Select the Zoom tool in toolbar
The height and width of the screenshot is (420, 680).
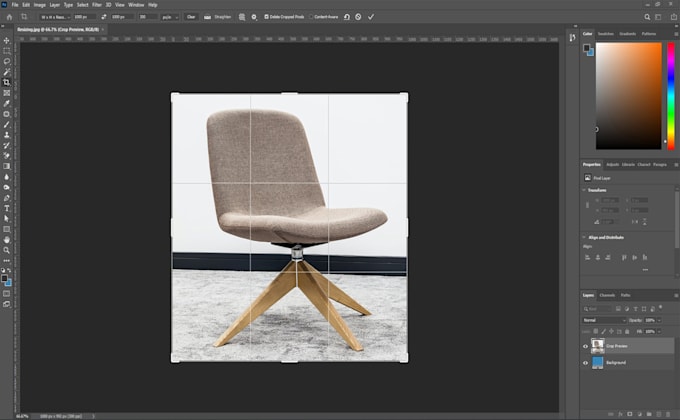[x=7, y=250]
